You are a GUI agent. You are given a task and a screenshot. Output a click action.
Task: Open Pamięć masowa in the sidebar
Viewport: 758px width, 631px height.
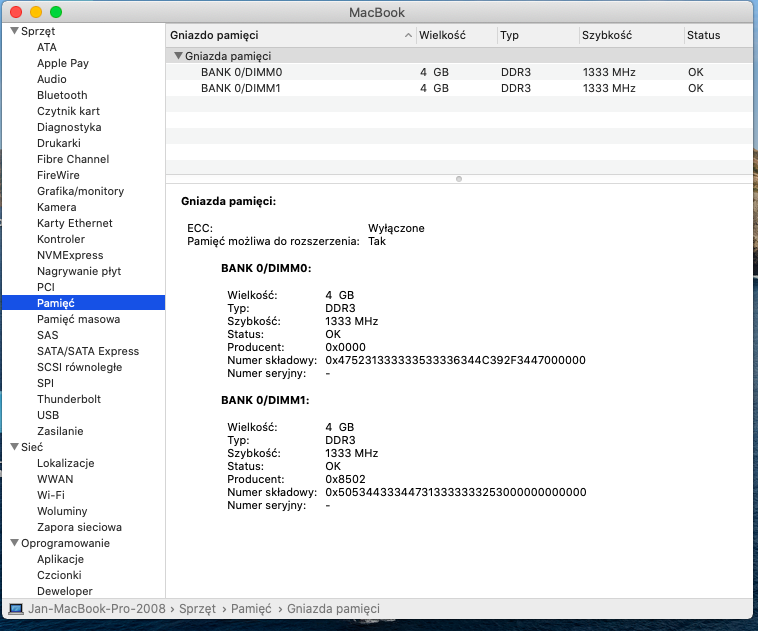click(x=78, y=319)
